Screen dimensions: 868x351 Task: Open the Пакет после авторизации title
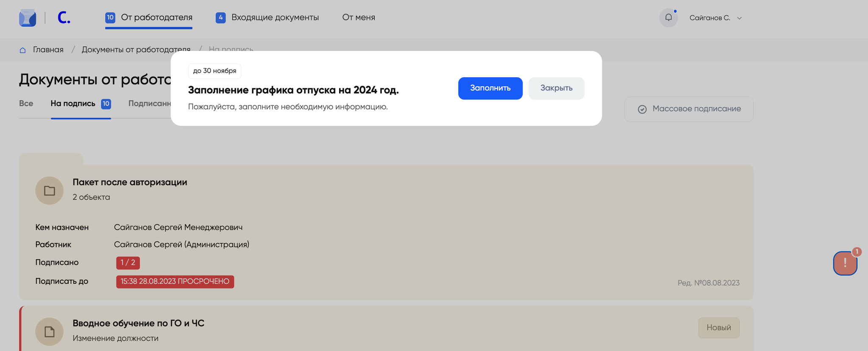pos(130,182)
